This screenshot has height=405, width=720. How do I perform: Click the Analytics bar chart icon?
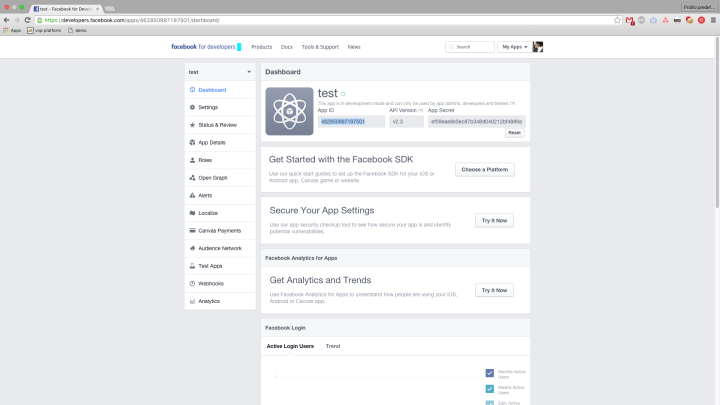pos(192,301)
